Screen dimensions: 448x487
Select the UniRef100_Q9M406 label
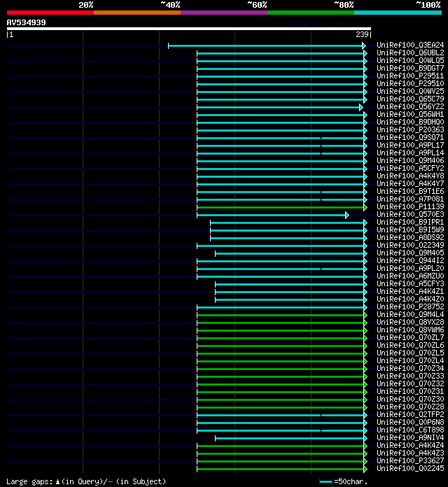(410, 160)
